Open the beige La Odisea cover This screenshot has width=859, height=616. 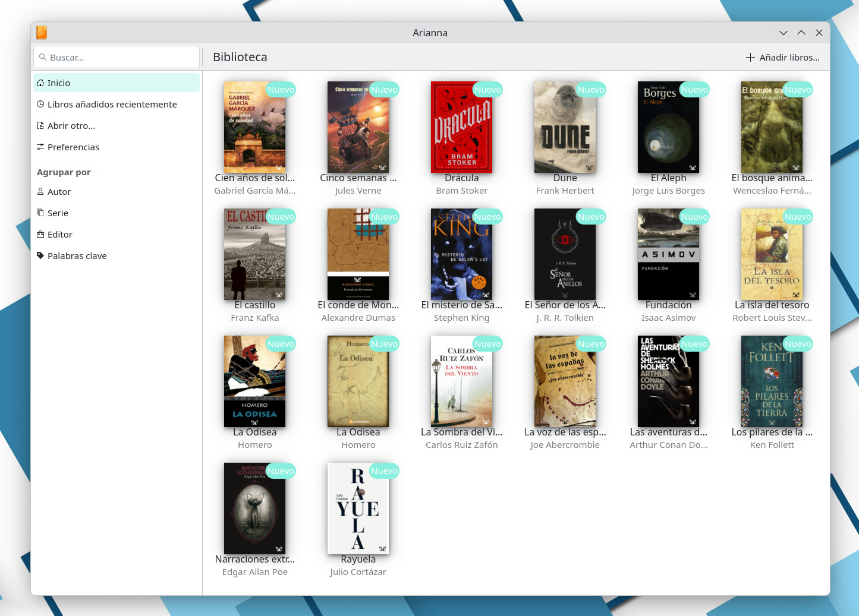pos(358,381)
